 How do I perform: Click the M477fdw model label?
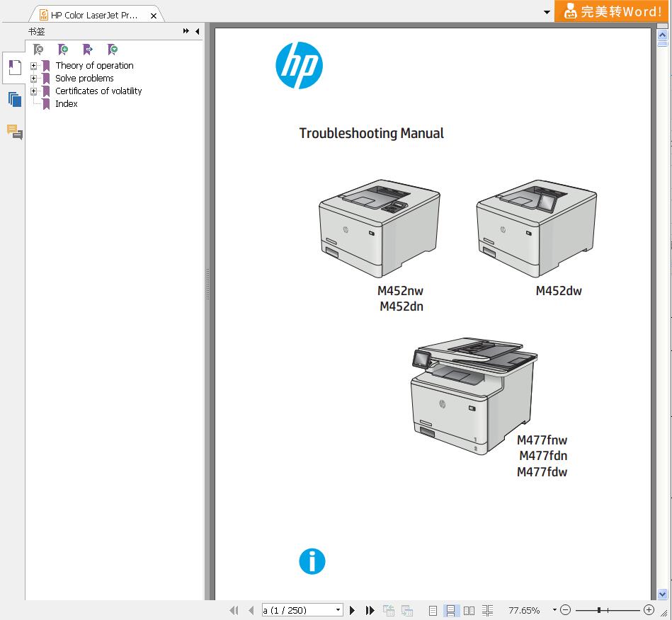(542, 472)
